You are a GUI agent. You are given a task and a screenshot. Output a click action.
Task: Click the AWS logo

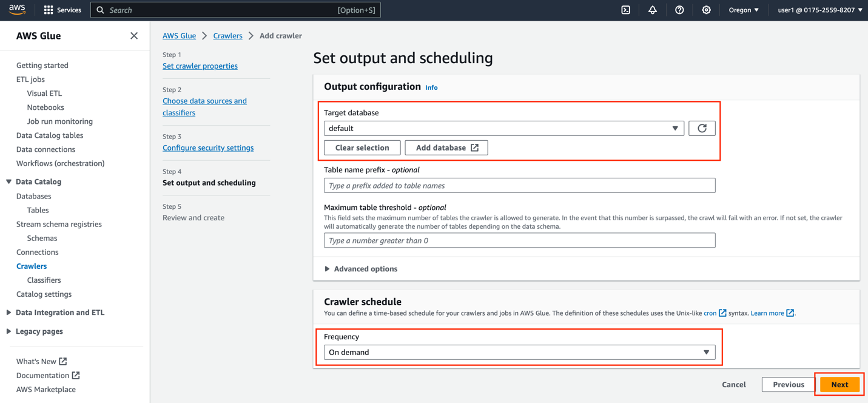pos(16,9)
